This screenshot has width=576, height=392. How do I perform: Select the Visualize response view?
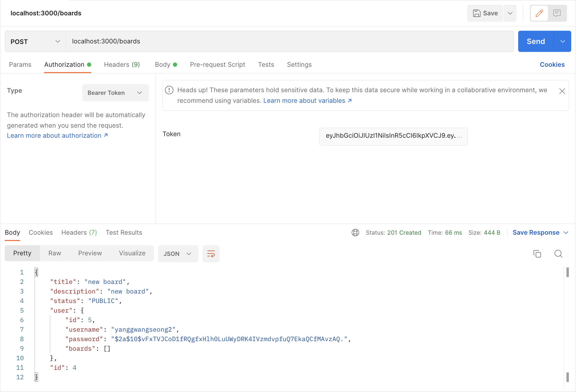pos(132,253)
